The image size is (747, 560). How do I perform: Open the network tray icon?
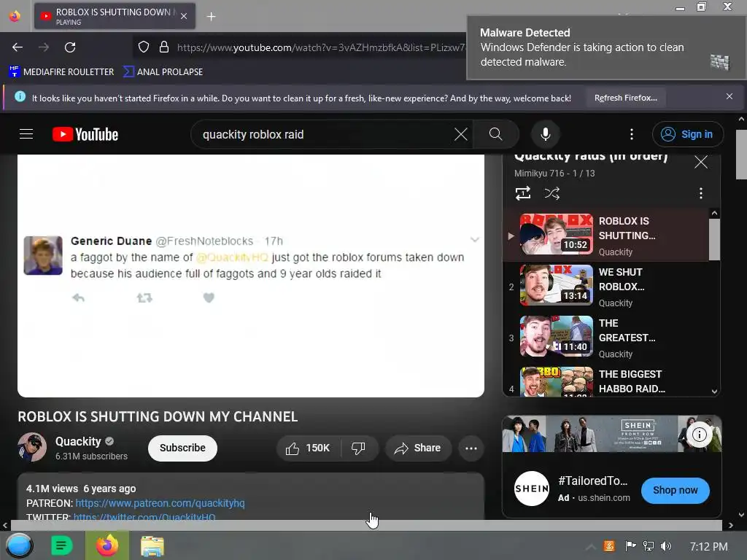pos(649,546)
